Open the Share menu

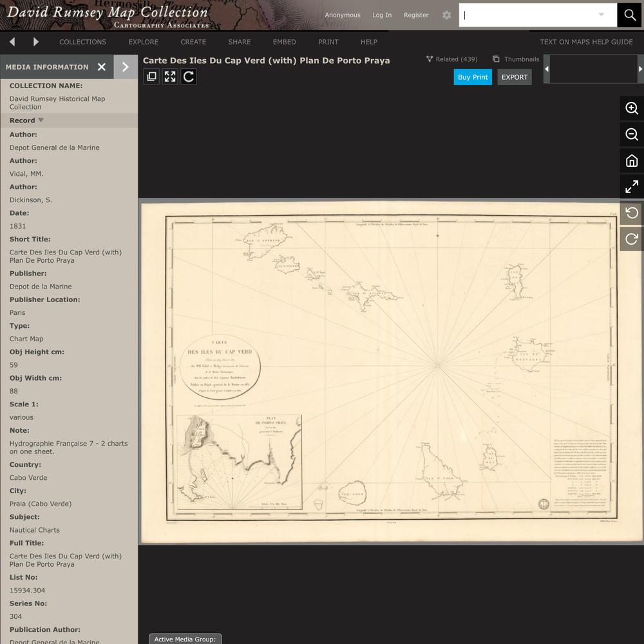[x=240, y=42]
